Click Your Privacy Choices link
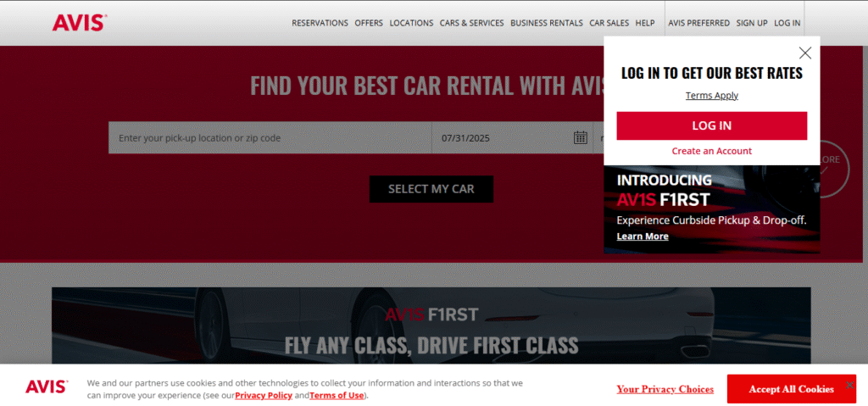The height and width of the screenshot is (406, 868). pos(665,389)
